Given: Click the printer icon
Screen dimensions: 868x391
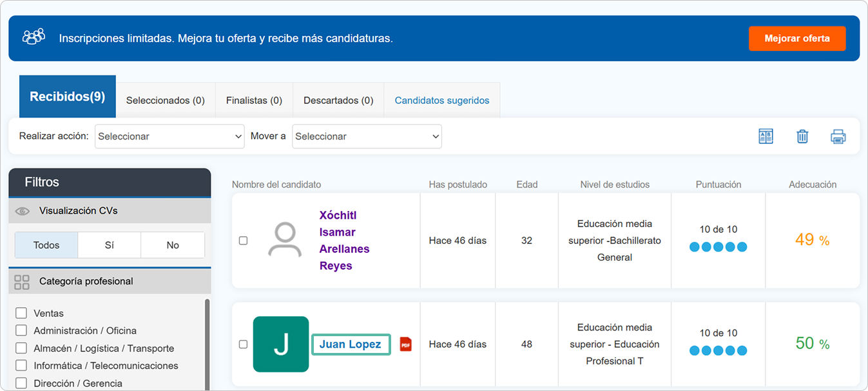Looking at the screenshot, I should click(838, 136).
